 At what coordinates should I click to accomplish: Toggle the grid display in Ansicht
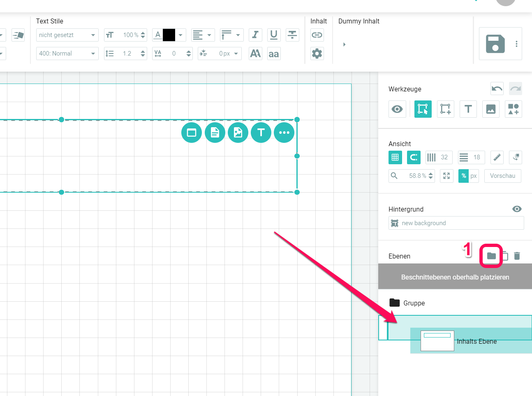pyautogui.click(x=395, y=157)
